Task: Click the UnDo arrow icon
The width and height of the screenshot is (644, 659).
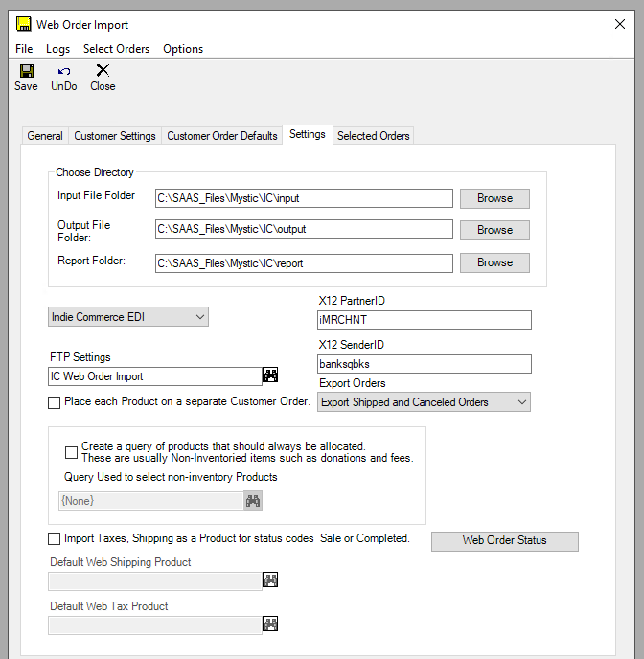Action: click(64, 71)
